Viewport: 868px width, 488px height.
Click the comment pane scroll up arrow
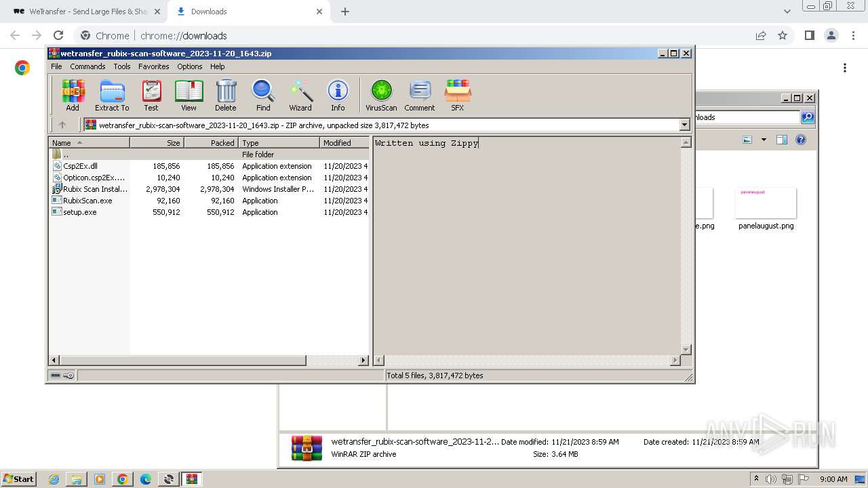tap(686, 142)
